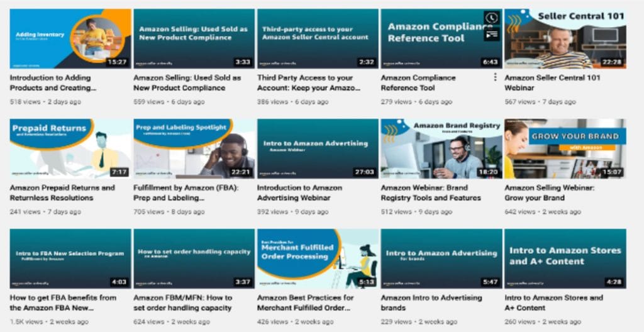Click the 4:03 duration badge
The image size is (644, 332).
tap(119, 283)
